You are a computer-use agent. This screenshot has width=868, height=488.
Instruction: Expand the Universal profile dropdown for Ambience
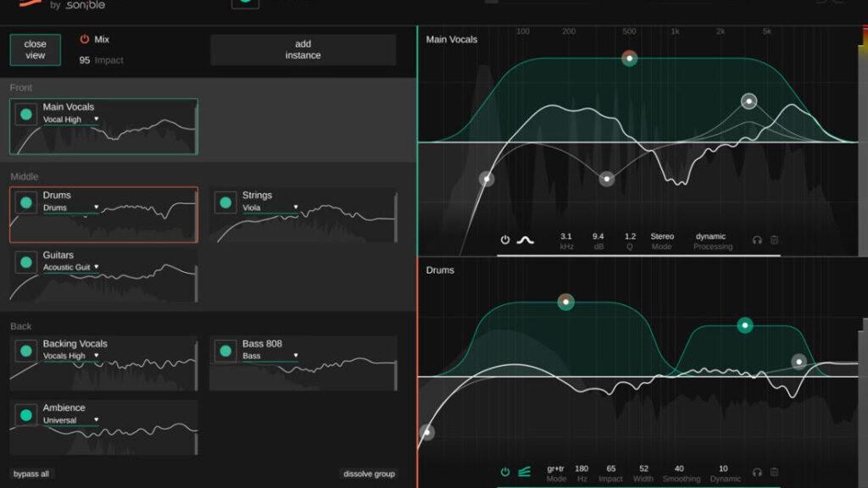point(71,419)
